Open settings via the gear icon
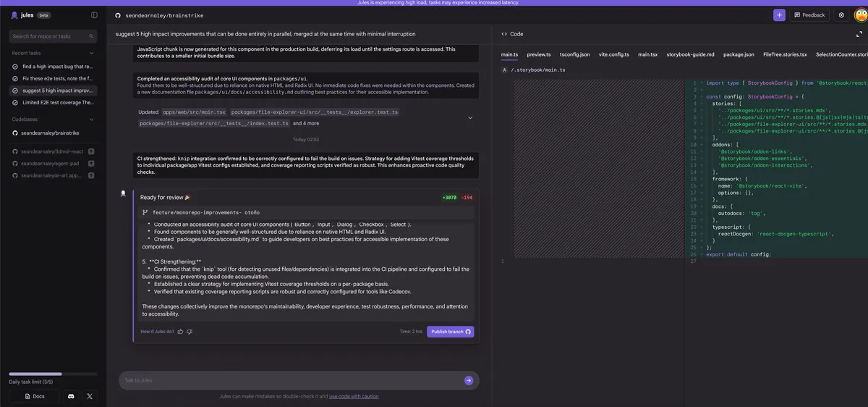Screen dimensions: 868x407 [x=841, y=15]
